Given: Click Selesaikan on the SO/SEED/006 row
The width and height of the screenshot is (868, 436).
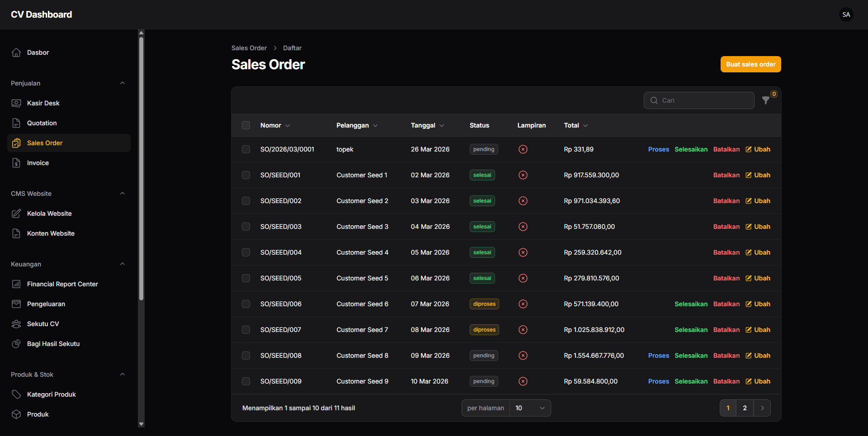Looking at the screenshot, I should pos(691,303).
